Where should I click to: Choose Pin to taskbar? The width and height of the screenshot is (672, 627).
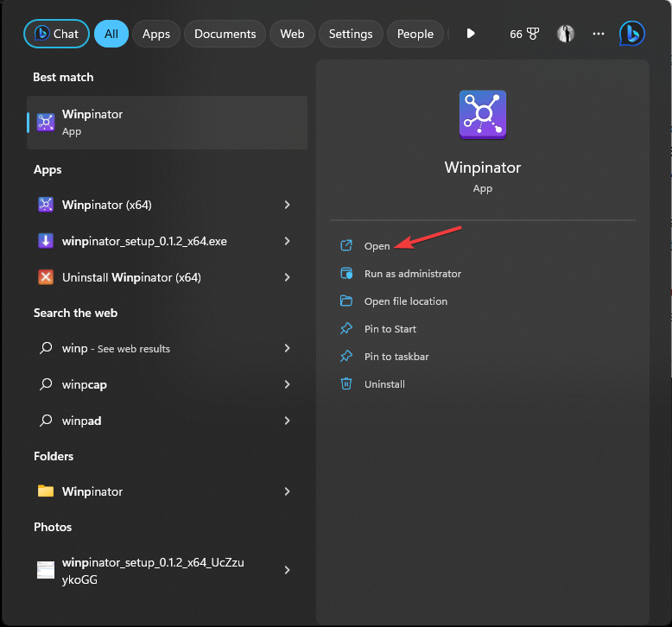point(396,357)
